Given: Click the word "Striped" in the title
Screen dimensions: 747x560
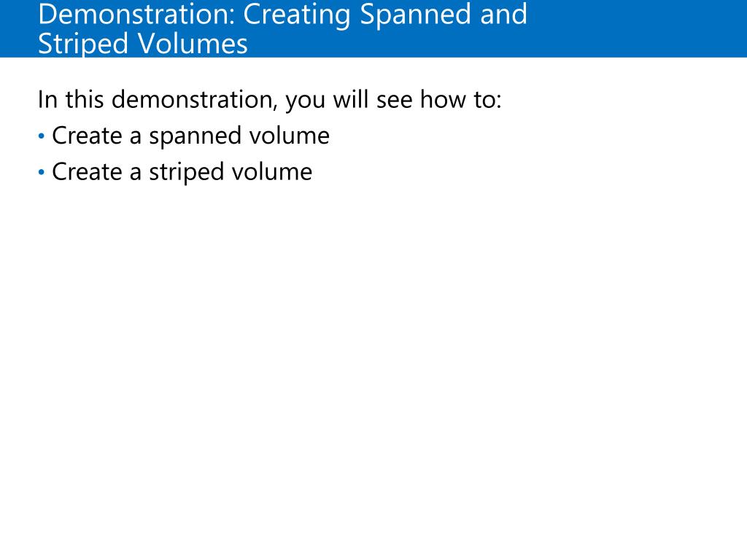Looking at the screenshot, I should [83, 44].
